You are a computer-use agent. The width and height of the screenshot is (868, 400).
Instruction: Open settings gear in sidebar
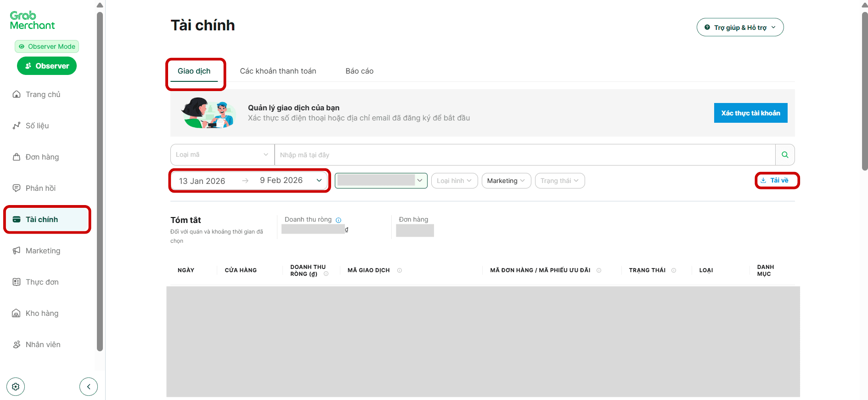(x=16, y=387)
